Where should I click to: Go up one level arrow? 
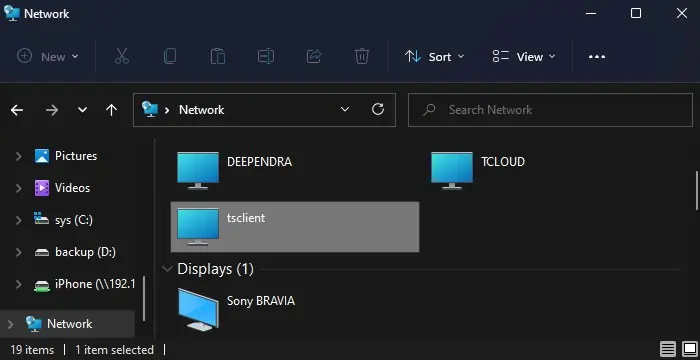pos(112,110)
